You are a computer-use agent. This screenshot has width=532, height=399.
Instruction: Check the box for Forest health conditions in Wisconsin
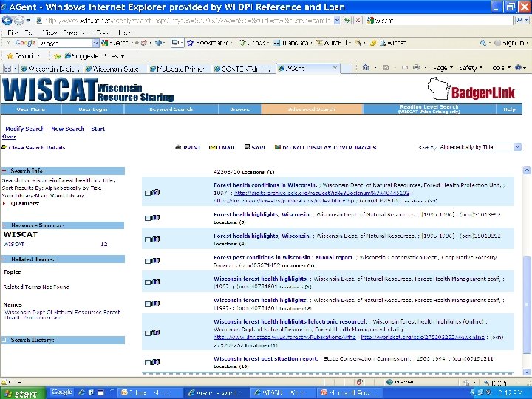[x=148, y=193]
